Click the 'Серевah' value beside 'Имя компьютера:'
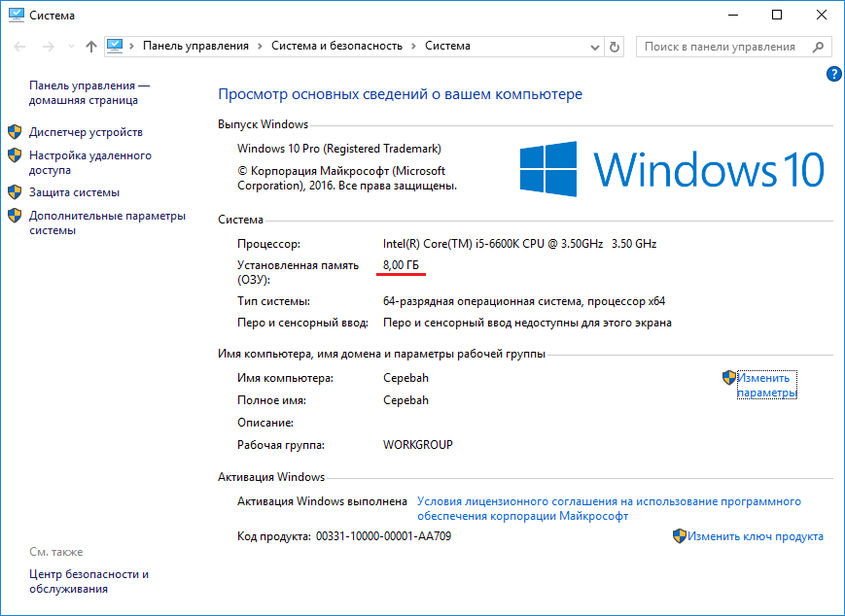Viewport: 845px width, 616px height. pyautogui.click(x=405, y=378)
